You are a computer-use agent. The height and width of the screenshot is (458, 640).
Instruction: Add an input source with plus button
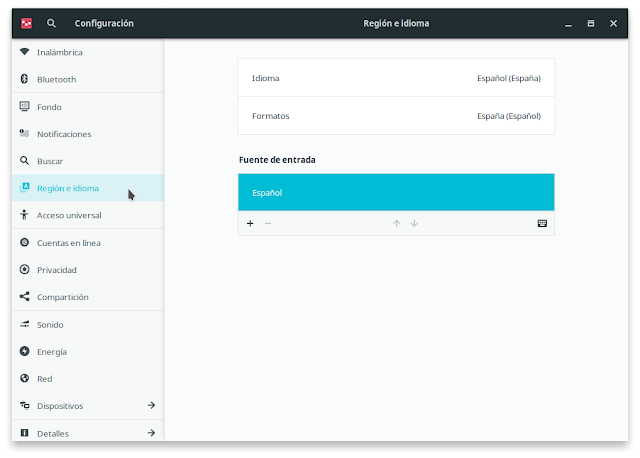pos(250,223)
